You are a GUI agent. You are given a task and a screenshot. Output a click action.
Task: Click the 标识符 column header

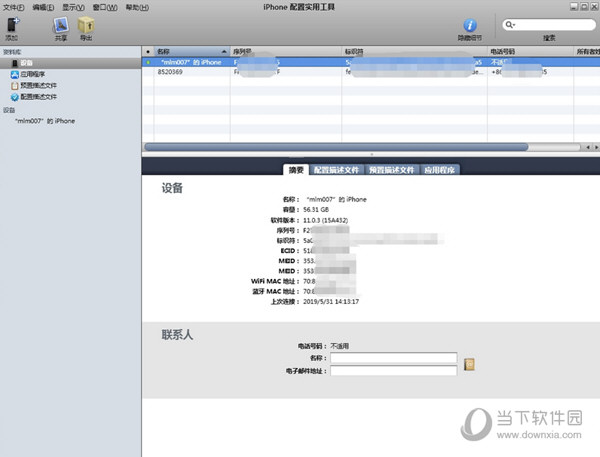point(414,51)
